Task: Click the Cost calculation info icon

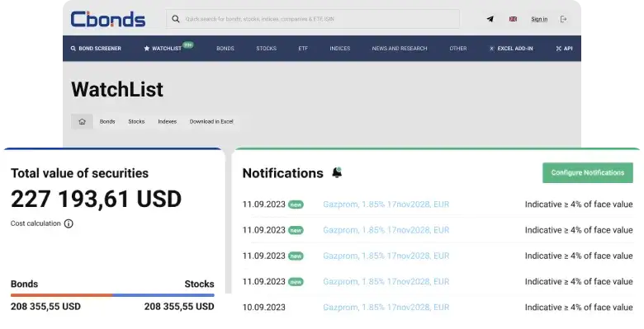Action: (x=69, y=223)
